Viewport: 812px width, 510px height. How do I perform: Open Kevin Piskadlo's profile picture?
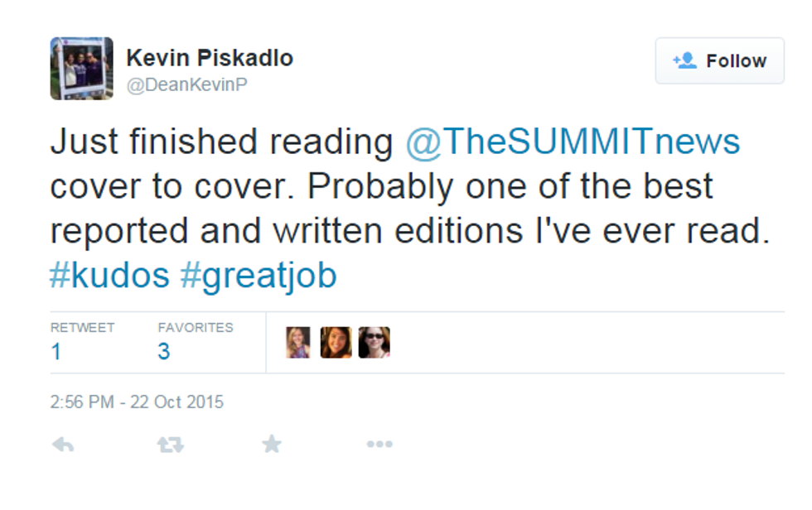[x=81, y=69]
